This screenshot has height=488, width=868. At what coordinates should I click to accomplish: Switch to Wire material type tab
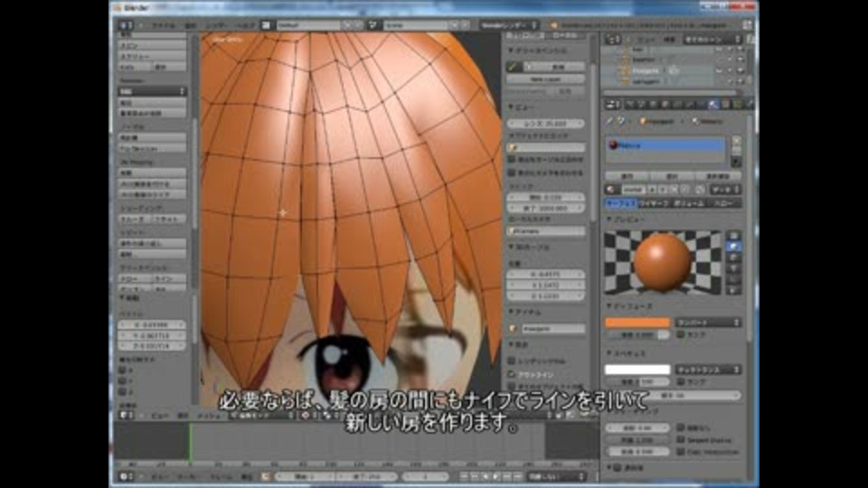point(654,203)
